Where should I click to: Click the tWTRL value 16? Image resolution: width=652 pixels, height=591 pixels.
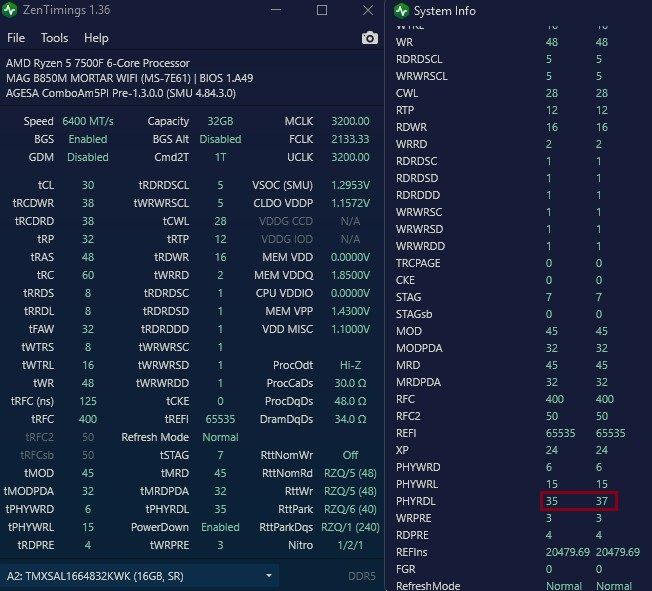click(x=88, y=365)
